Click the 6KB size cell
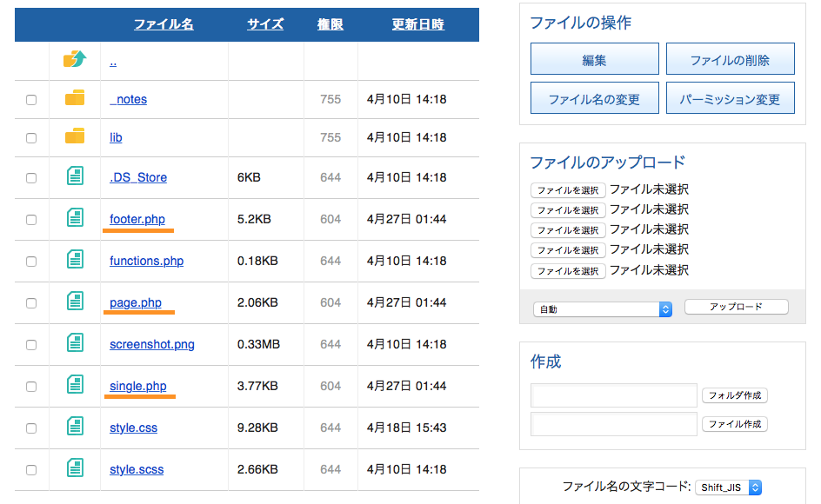This screenshot has height=504, width=821. (249, 177)
